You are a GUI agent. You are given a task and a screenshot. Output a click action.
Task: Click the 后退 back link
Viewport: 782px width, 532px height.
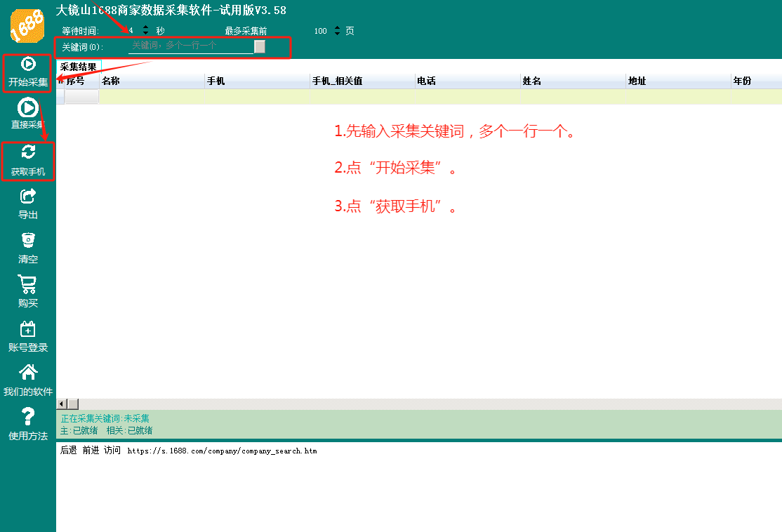[69, 451]
